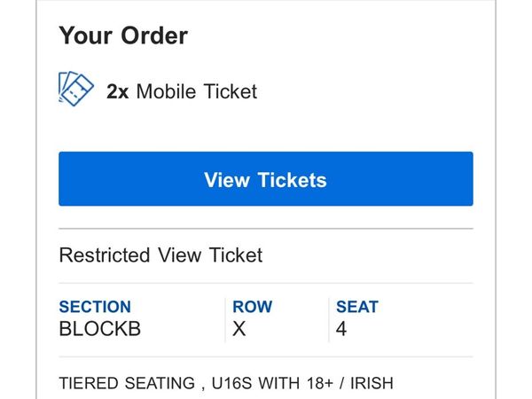Select the Restricted View Ticket label

[x=160, y=254]
